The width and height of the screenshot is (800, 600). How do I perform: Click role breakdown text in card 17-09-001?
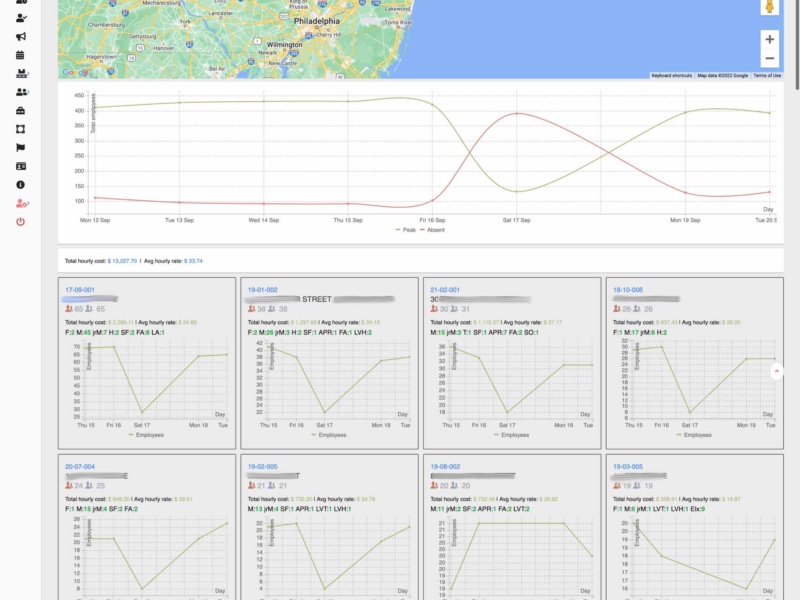pyautogui.click(x=115, y=333)
